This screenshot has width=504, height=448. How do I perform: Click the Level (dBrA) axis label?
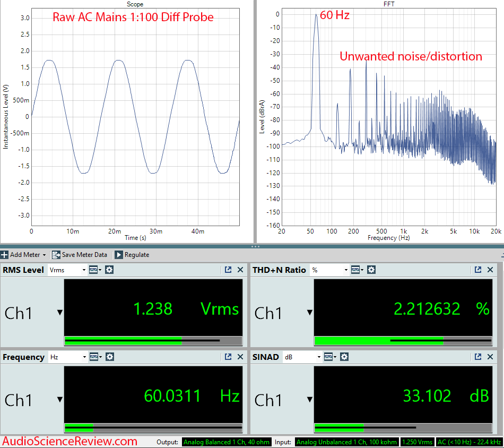pos(262,117)
